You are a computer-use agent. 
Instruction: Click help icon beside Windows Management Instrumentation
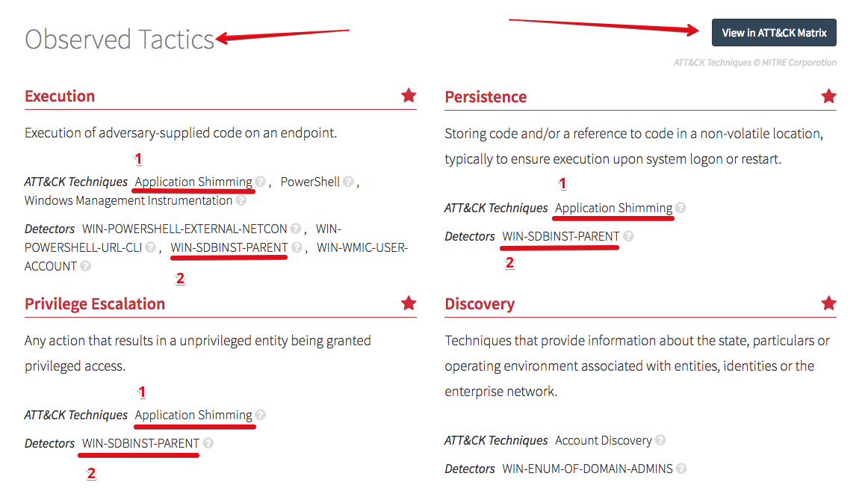pos(241,200)
